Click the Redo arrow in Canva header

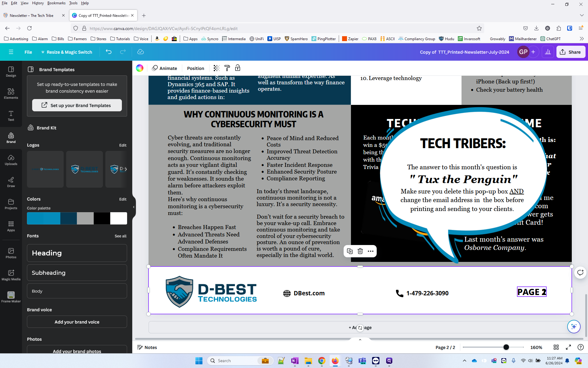(x=123, y=52)
